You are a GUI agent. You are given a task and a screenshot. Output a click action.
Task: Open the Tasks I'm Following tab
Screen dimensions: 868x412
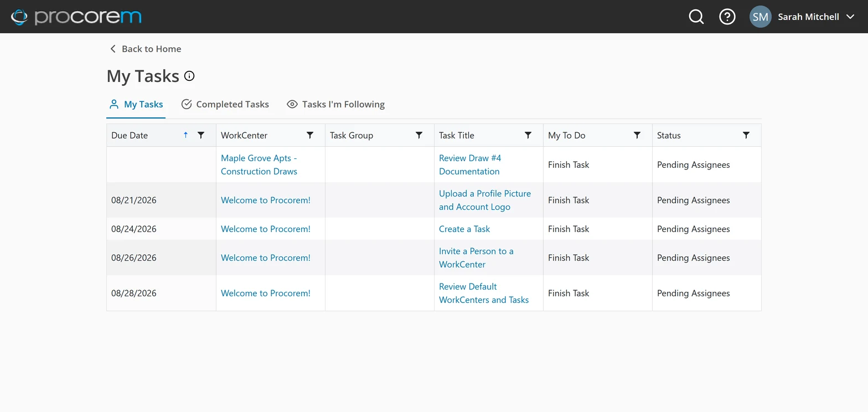click(335, 104)
